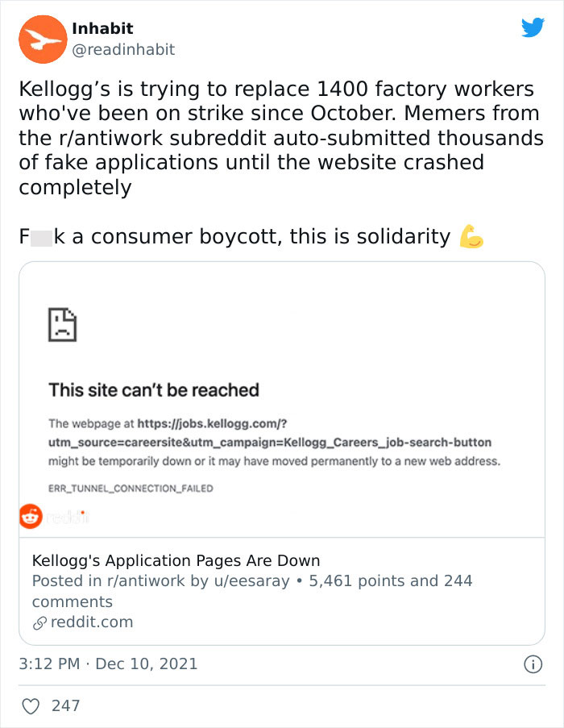The height and width of the screenshot is (728, 564).
Task: Tap the like heart icon
Action: (x=31, y=705)
